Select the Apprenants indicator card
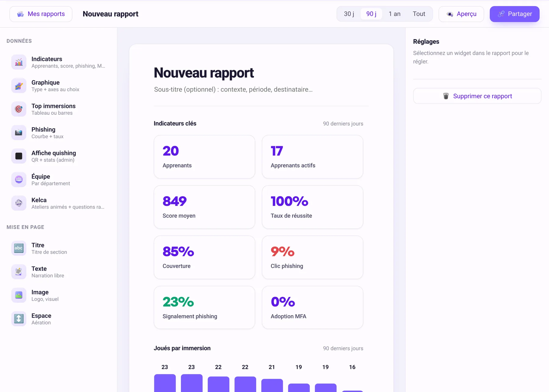 coord(204,157)
